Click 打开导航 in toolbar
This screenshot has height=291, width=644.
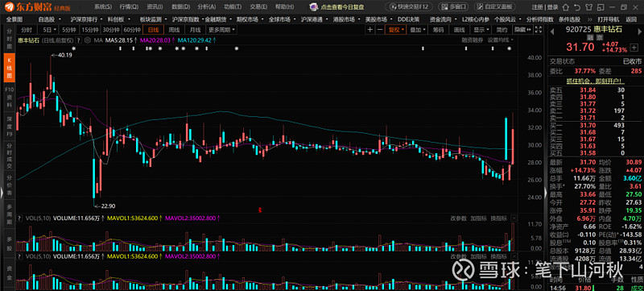tap(609, 19)
